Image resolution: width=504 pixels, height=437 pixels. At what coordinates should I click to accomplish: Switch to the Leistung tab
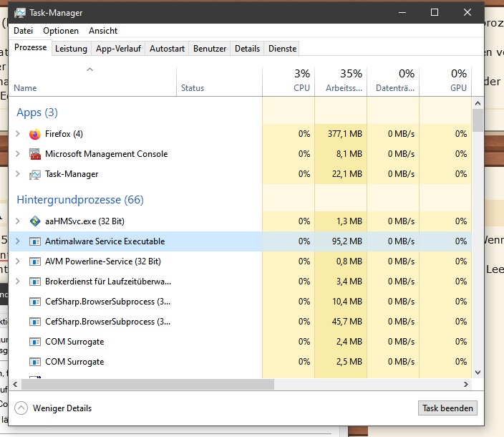pos(72,49)
